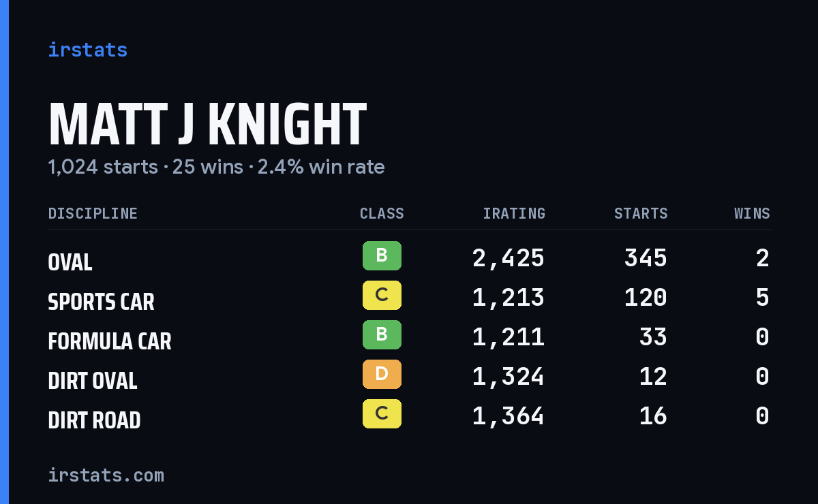
Task: Sort by the DISCIPLINE column header
Action: 93,214
